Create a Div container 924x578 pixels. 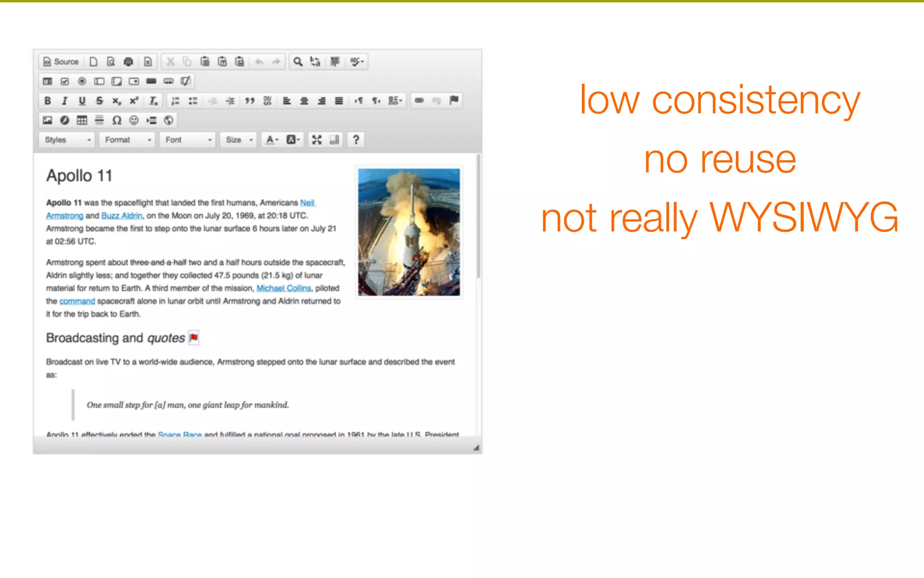click(267, 101)
